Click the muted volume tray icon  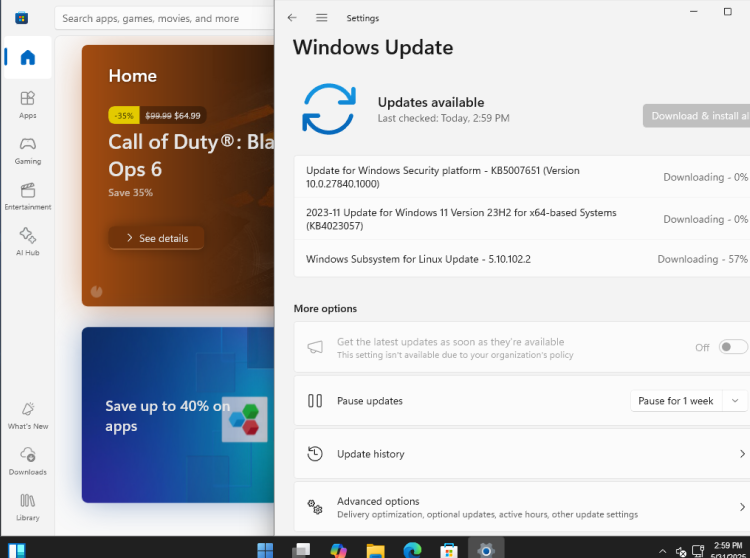point(681,552)
